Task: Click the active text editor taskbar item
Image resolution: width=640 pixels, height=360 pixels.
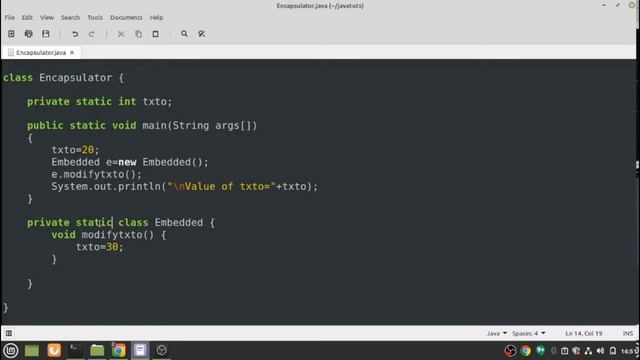Action: [140, 350]
